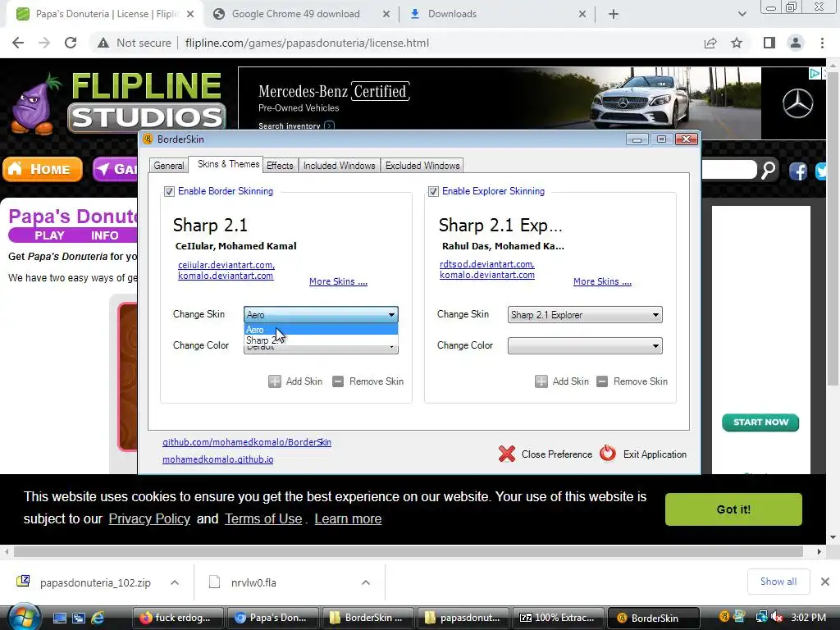Viewport: 840px width, 630px height.
Task: Click the Exit Application power icon
Action: tap(608, 453)
